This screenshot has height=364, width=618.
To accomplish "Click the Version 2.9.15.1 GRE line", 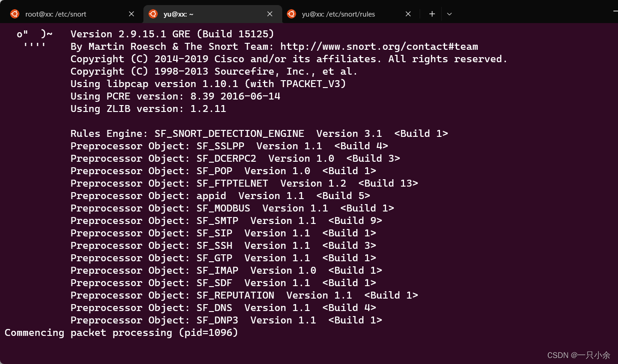I will click(x=172, y=34).
